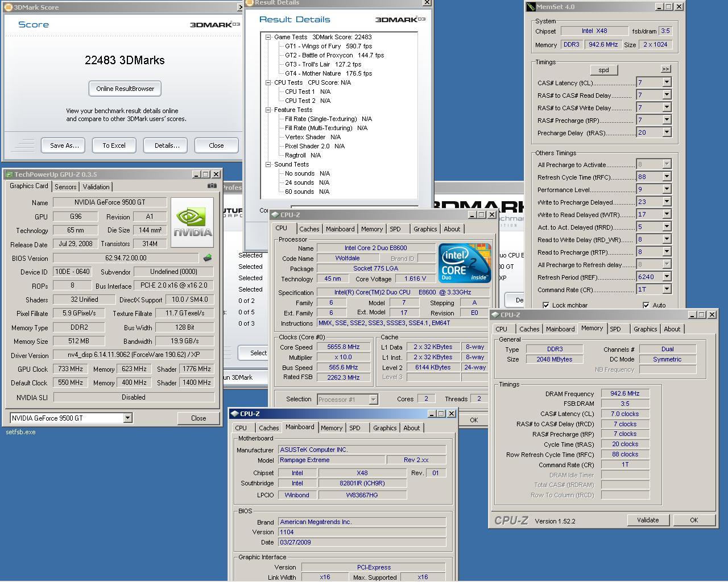
Task: Open the Mainboard tab in CPU-Z CPU window
Action: tap(340, 229)
